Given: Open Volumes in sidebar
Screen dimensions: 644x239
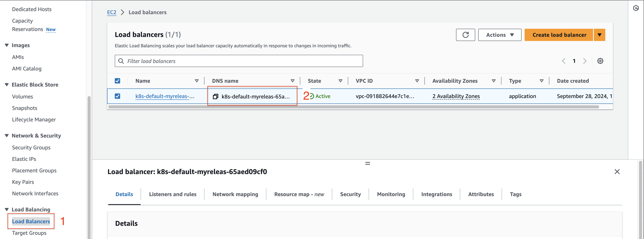Looking at the screenshot, I should point(22,96).
